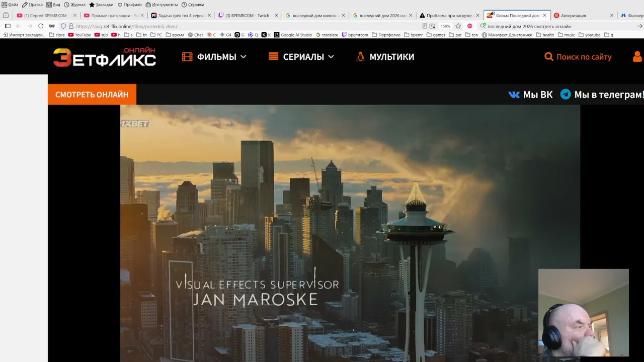The height and width of the screenshot is (362, 644).
Task: Open the sub YouTube bookmark
Action: click(101, 35)
